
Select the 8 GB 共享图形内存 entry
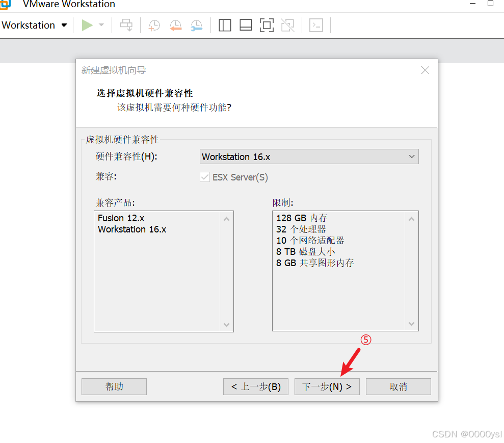click(x=315, y=263)
